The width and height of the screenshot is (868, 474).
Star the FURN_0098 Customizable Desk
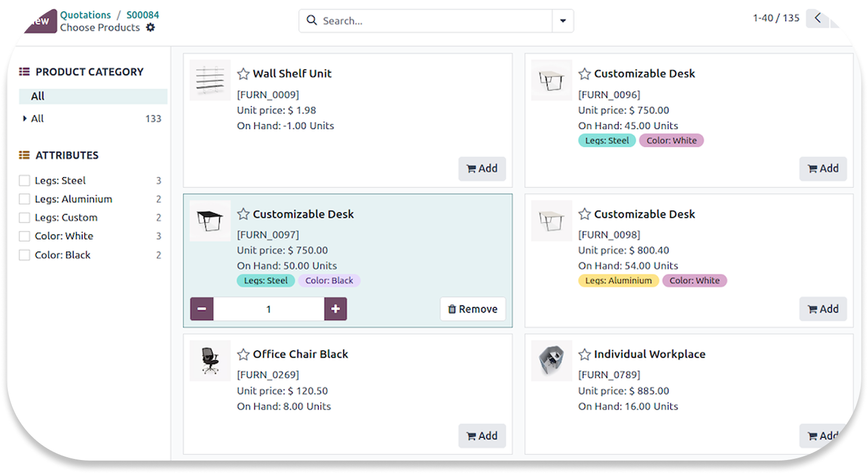coord(584,214)
